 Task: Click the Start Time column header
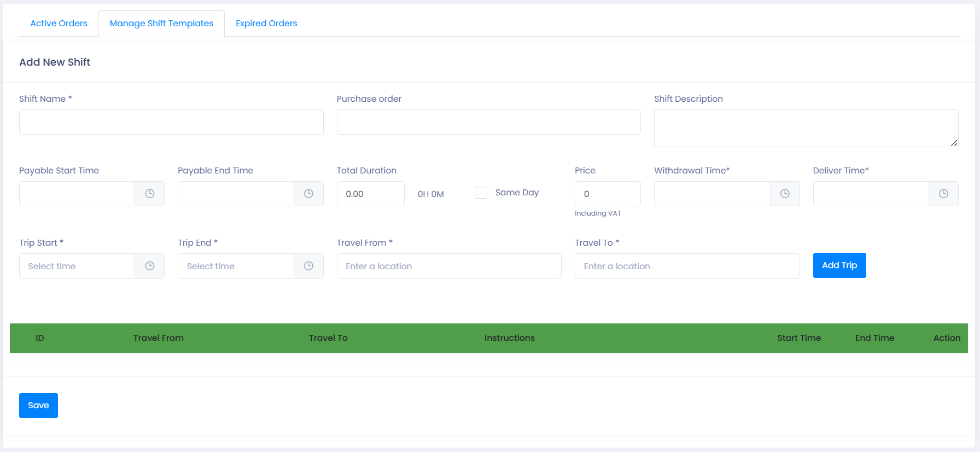pyautogui.click(x=799, y=338)
